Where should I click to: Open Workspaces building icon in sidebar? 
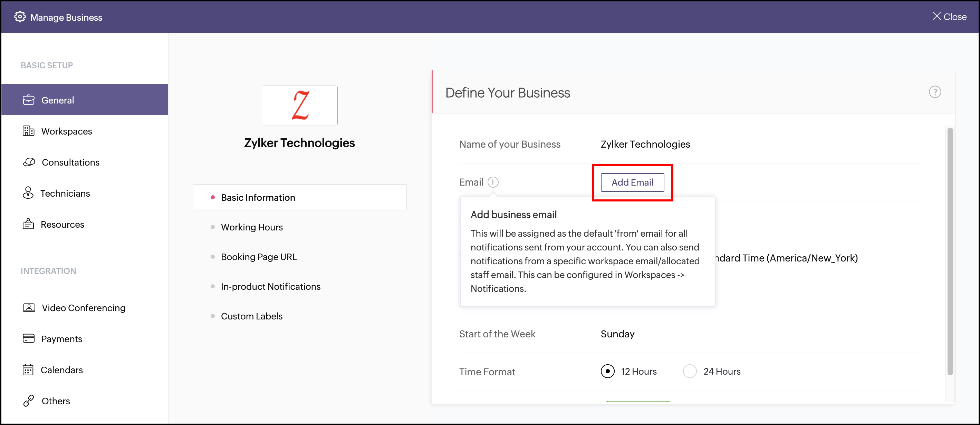tap(29, 131)
